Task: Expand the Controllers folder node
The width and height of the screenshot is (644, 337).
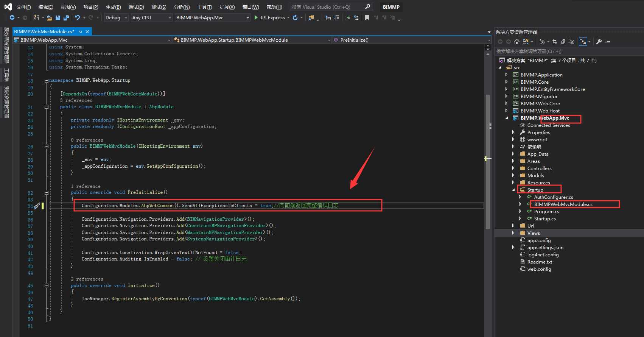Action: pos(513,168)
